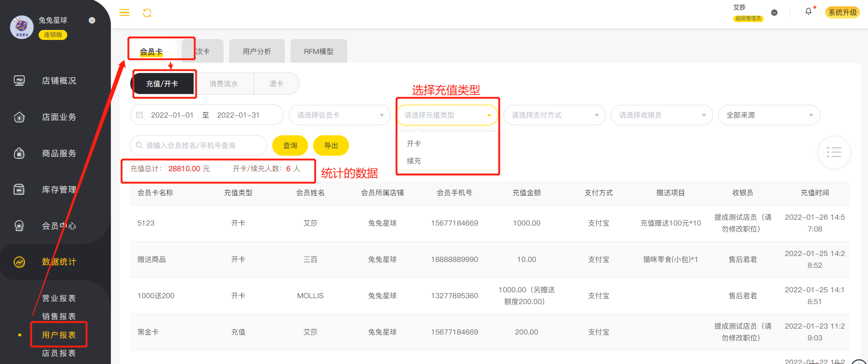Click card name 5123 cell
This screenshot has height=364, width=868.
pos(146,223)
